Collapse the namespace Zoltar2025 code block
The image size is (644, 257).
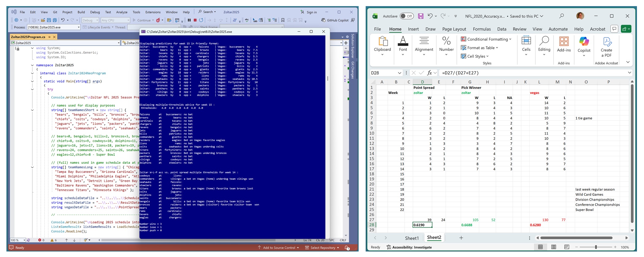tap(32, 65)
